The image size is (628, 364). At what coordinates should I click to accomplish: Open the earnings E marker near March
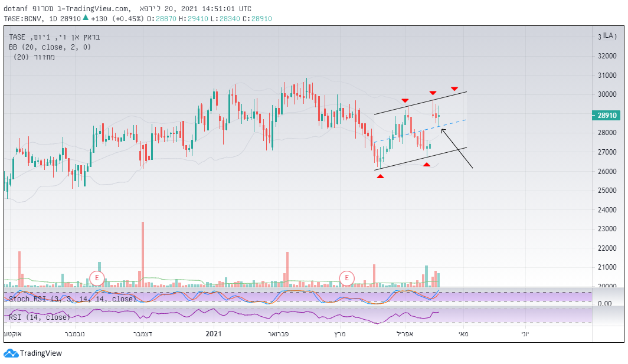(347, 278)
